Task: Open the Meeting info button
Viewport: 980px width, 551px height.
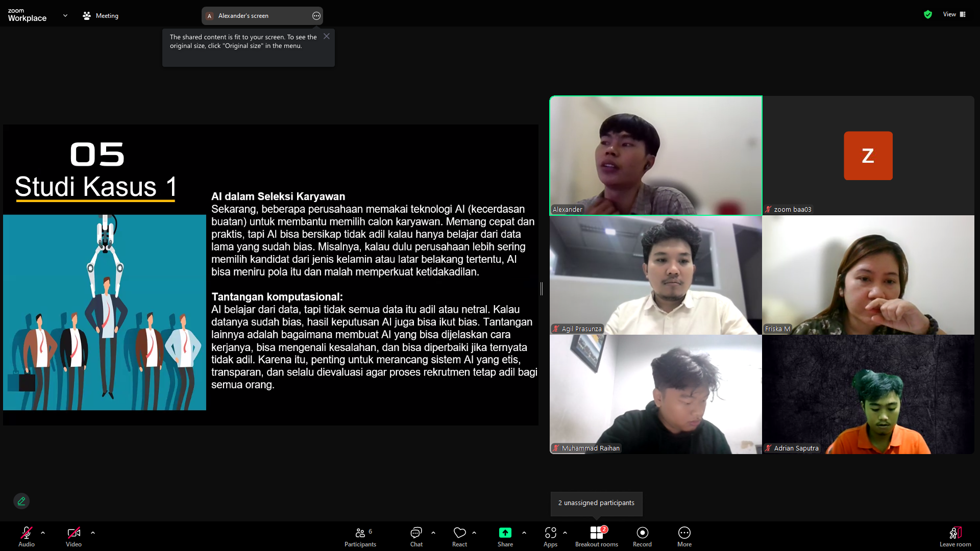Action: point(101,16)
